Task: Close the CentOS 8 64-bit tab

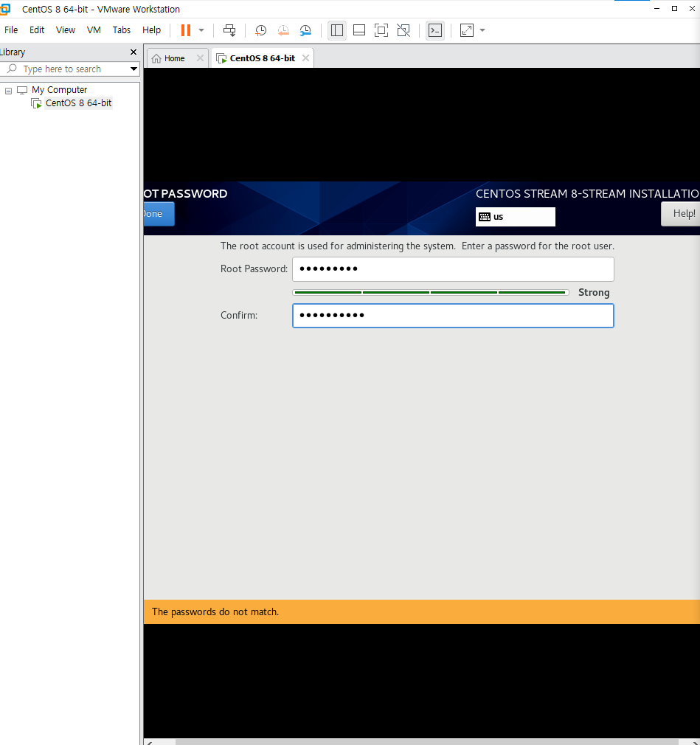Action: (305, 58)
